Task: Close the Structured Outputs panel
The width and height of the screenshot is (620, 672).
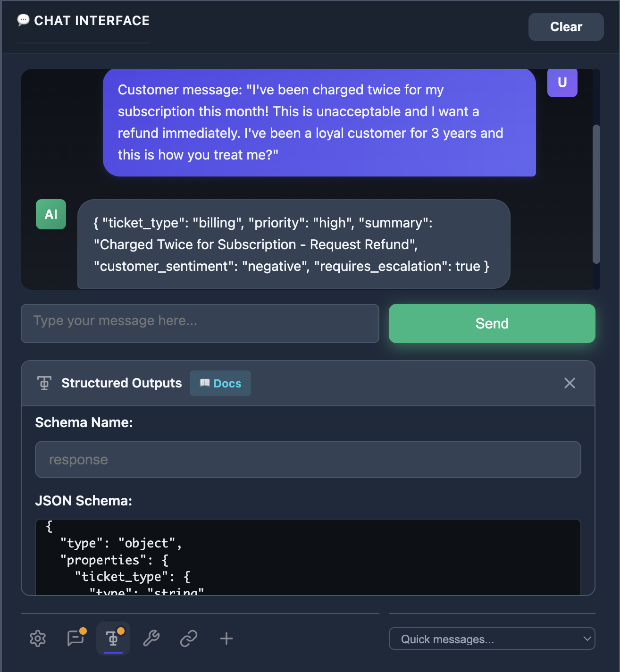Action: click(570, 383)
